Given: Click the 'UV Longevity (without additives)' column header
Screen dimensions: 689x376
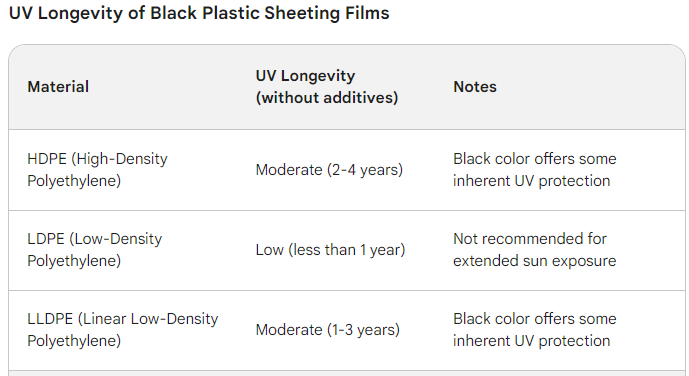Looking at the screenshot, I should click(327, 87).
